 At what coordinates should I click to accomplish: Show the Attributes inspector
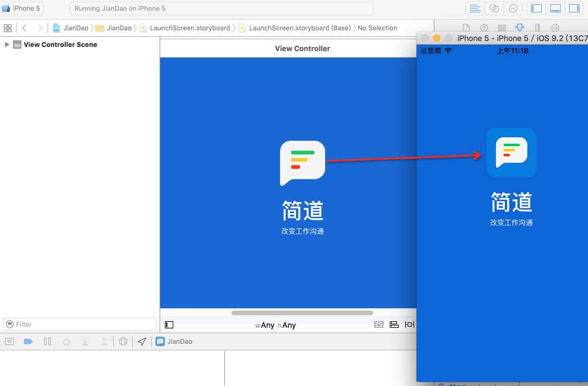click(x=520, y=28)
